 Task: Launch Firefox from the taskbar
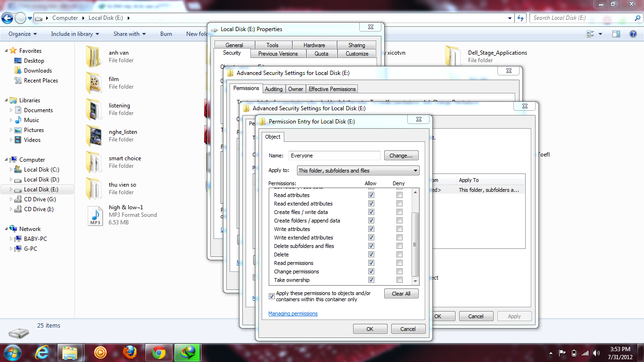pyautogui.click(x=129, y=352)
